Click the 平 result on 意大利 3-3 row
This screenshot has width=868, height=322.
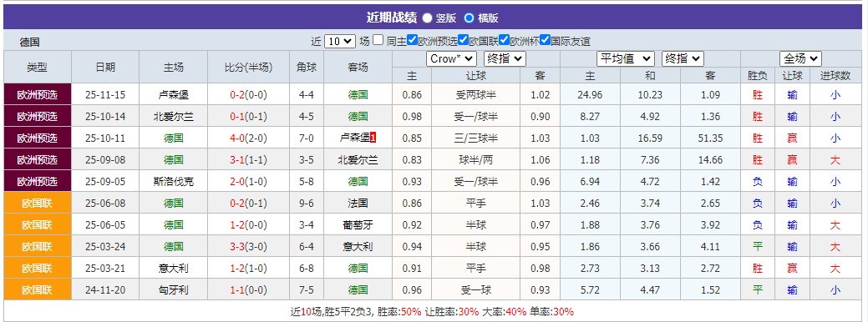(x=757, y=246)
